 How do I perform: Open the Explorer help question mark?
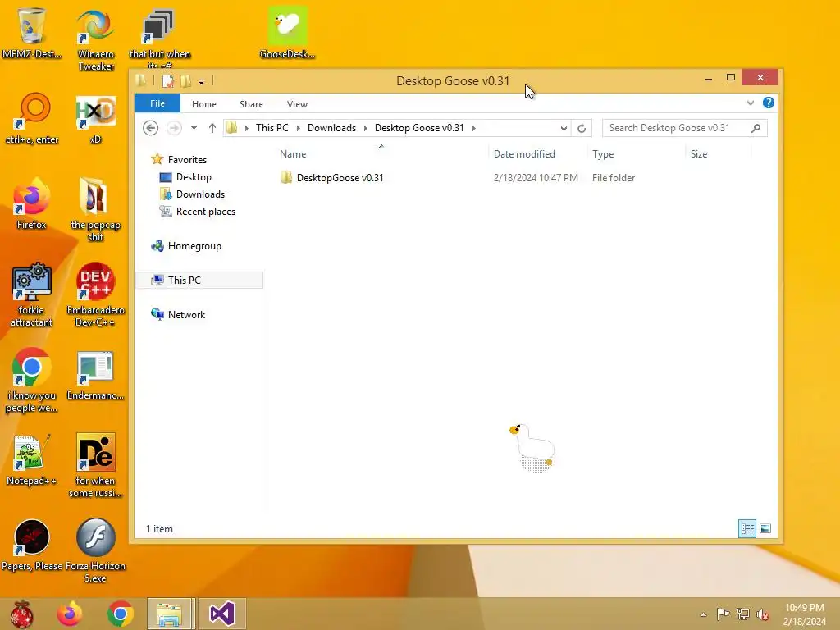(768, 103)
